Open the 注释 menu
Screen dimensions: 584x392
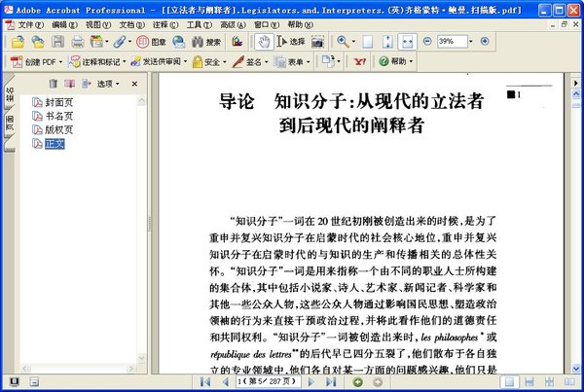coord(165,25)
